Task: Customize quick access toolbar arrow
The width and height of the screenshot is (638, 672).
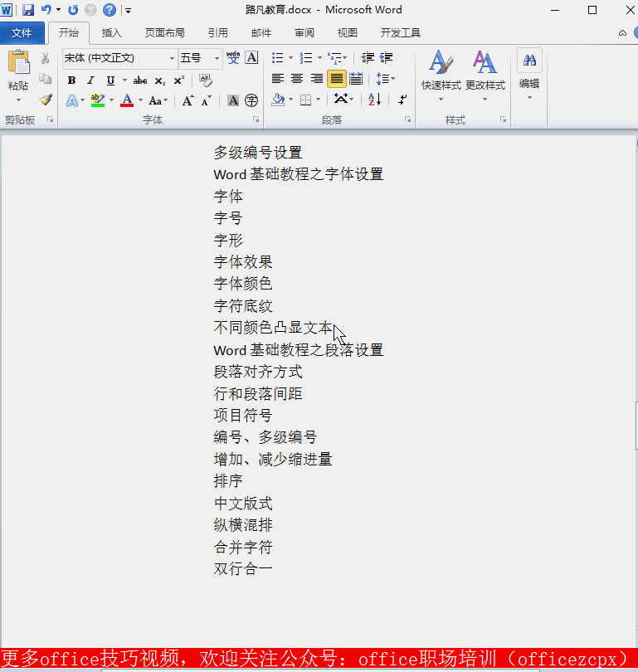Action: pos(128,10)
